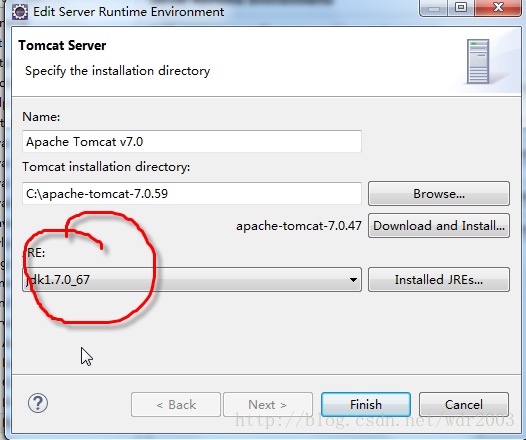526x440 pixels.
Task: Click the Tomcat installation directory field
Action: tap(192, 194)
